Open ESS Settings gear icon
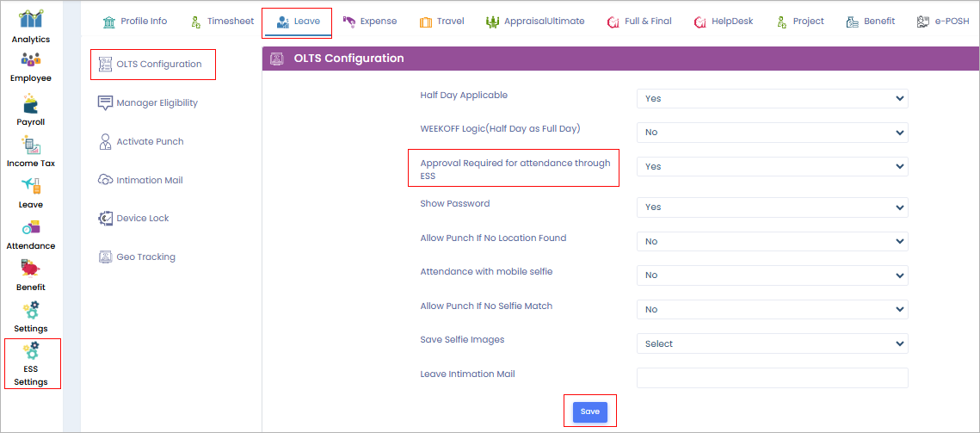Image resolution: width=980 pixels, height=433 pixels. pos(32,351)
